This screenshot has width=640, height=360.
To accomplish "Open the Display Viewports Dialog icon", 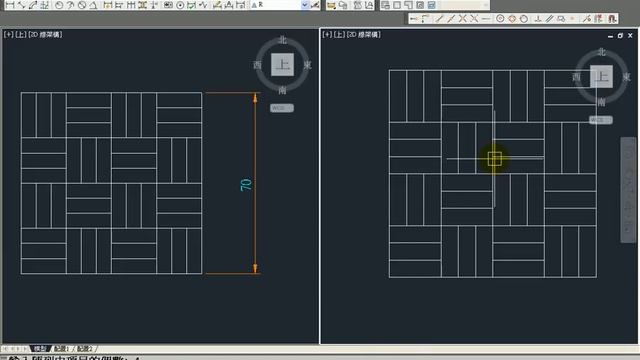I will pyautogui.click(x=386, y=5).
